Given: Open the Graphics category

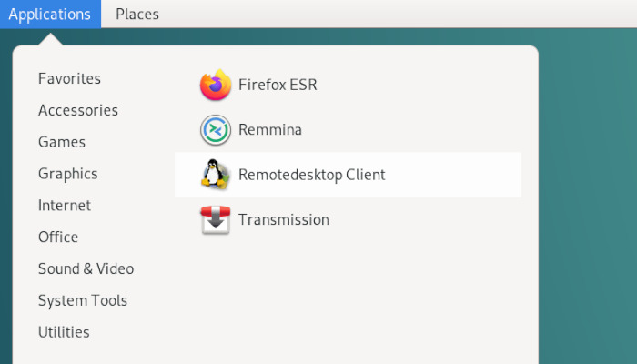Looking at the screenshot, I should [68, 174].
